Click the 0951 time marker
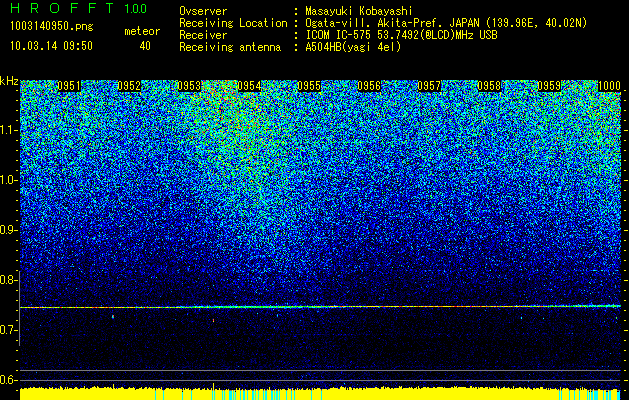The height and width of the screenshot is (400, 629). (x=69, y=86)
